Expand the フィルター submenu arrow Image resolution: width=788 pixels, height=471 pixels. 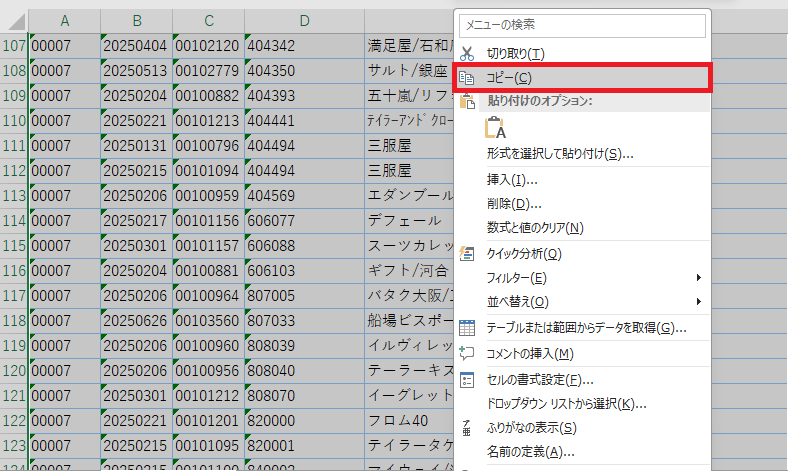(698, 277)
